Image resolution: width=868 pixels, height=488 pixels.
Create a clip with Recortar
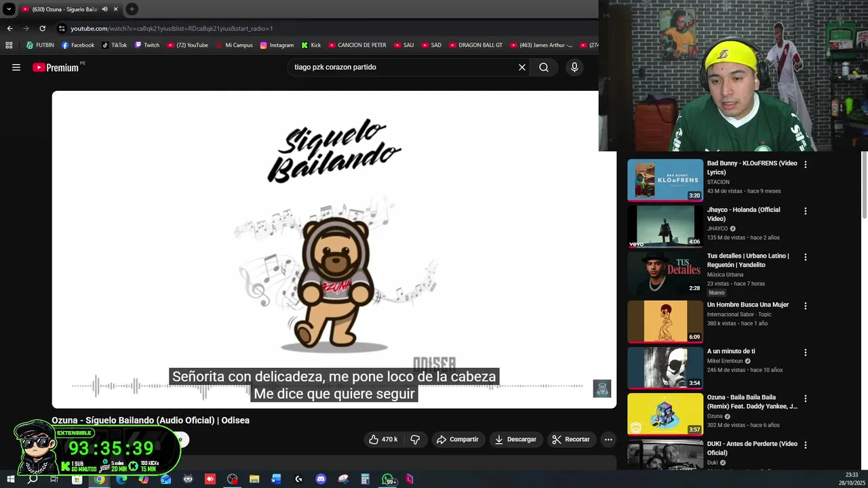[x=571, y=439]
